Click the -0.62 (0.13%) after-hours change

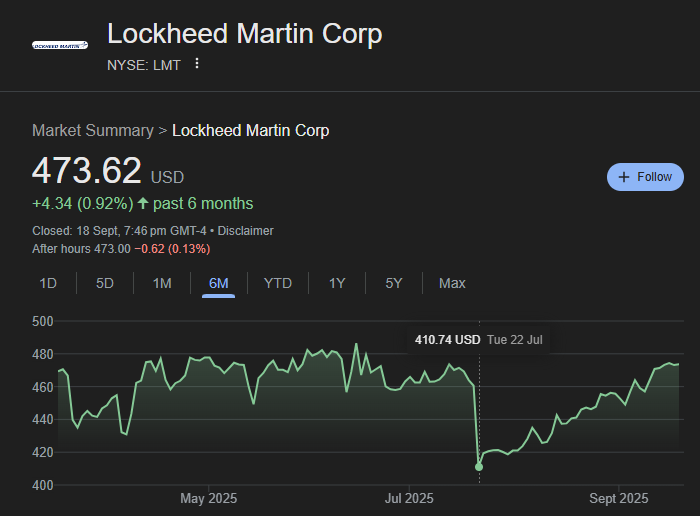point(172,249)
